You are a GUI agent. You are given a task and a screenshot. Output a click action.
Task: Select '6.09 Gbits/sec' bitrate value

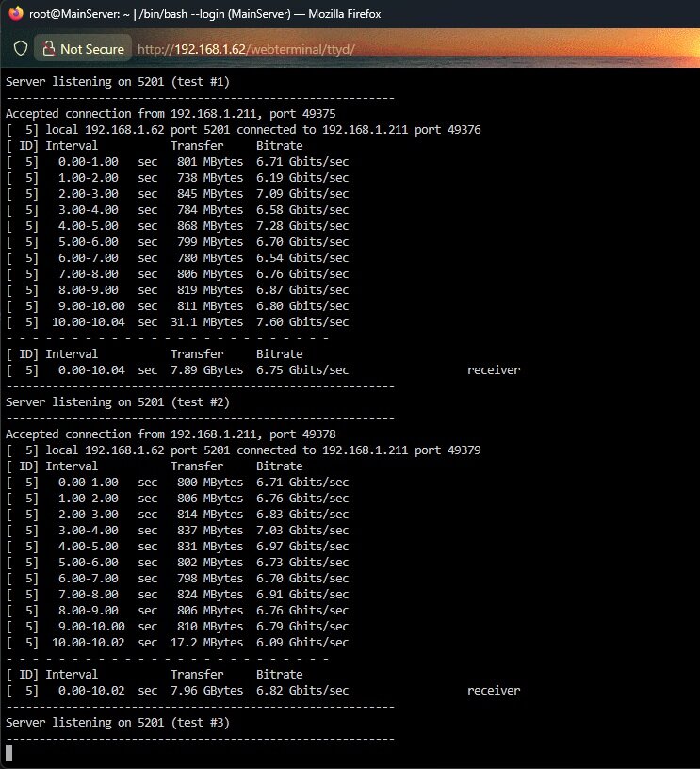tap(302, 643)
